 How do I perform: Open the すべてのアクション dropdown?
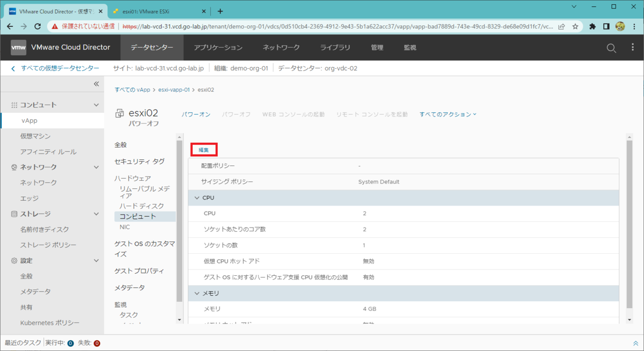(448, 114)
